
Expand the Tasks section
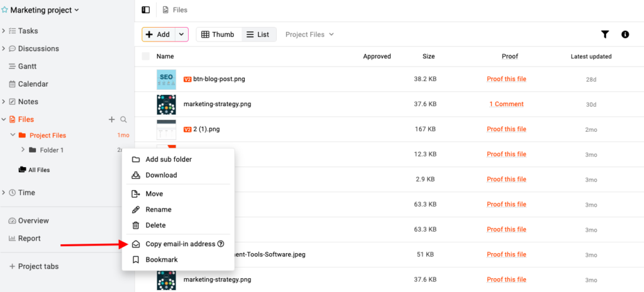[4, 31]
